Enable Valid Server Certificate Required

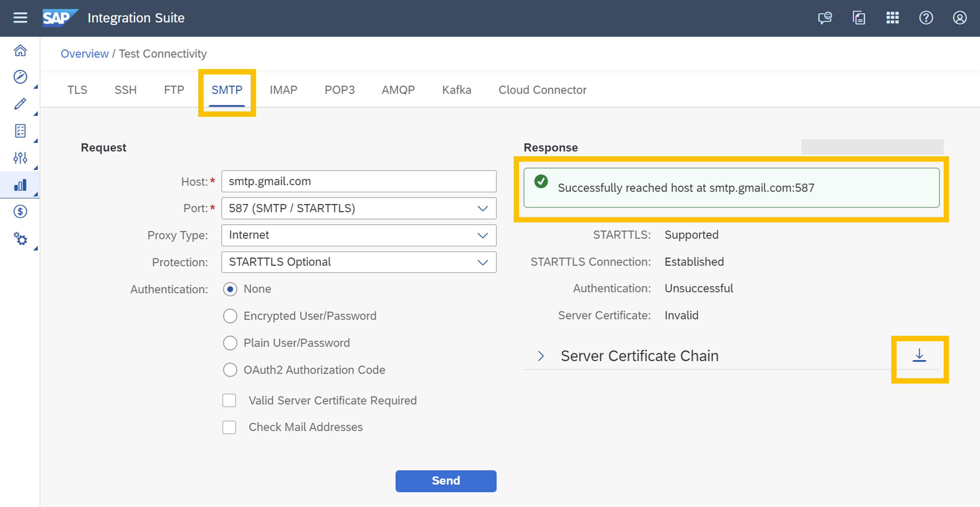[229, 400]
